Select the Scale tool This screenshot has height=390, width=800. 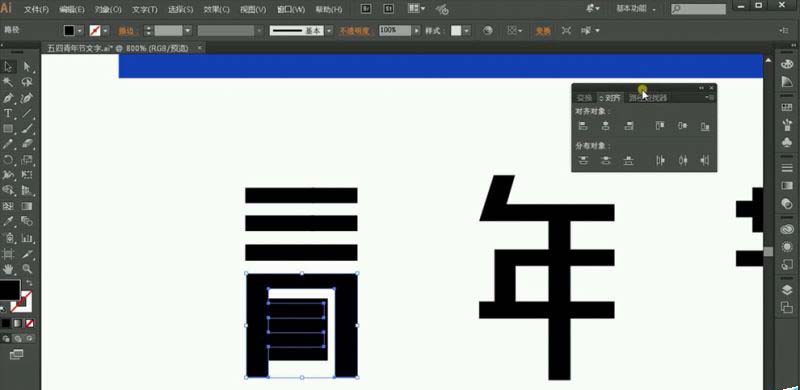click(27, 159)
